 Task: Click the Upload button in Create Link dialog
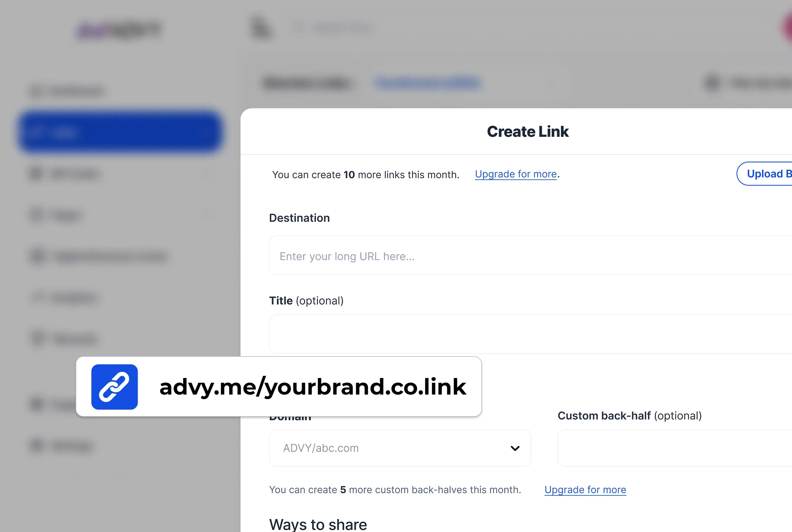767,174
